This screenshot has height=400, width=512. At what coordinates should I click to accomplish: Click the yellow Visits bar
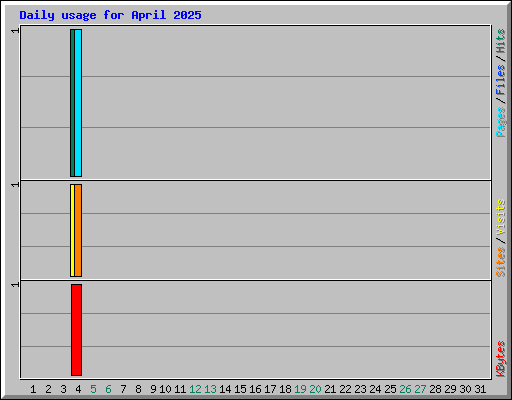pyautogui.click(x=72, y=230)
